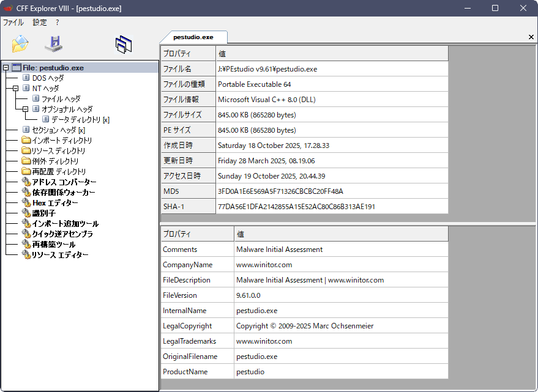The image size is (538, 392).
Task: Click 更新日時 value Friday 28 March 2025
Action: [332, 160]
